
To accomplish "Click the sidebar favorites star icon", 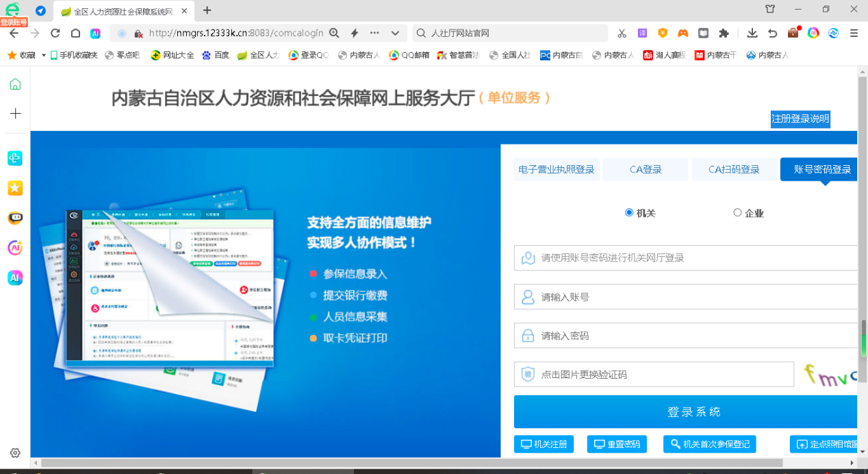I will point(15,188).
